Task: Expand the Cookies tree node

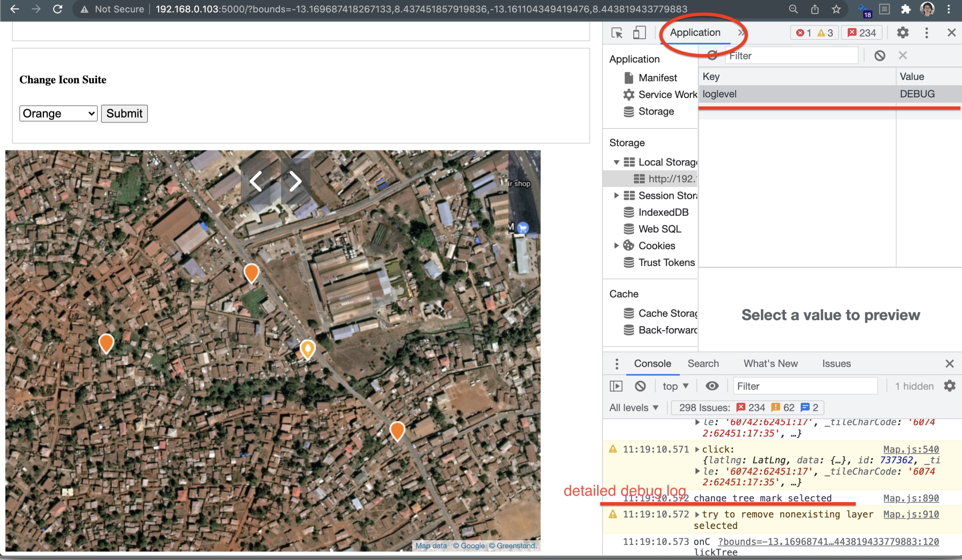Action: (616, 246)
